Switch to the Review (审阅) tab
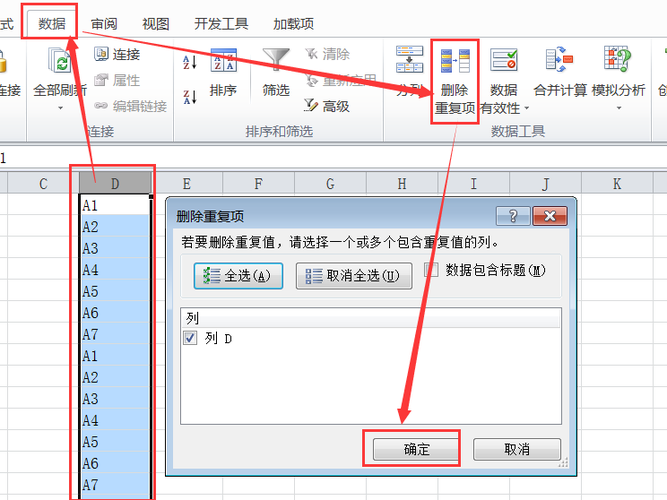The width and height of the screenshot is (667, 500). pyautogui.click(x=104, y=24)
